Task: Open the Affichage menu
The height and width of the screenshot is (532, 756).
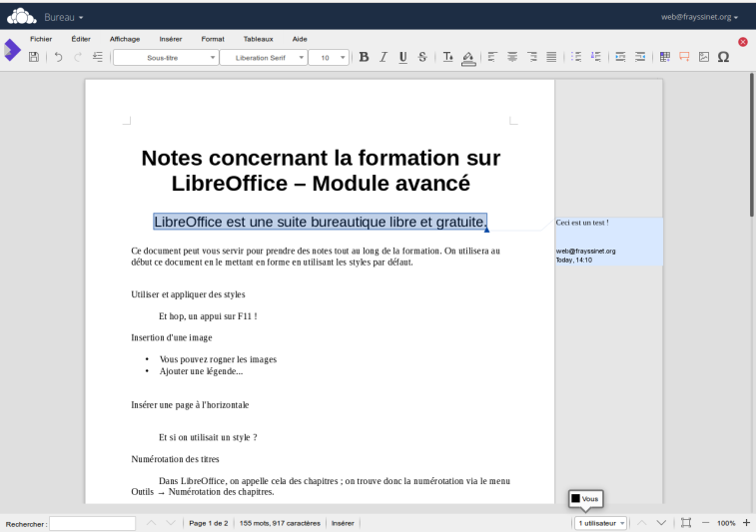Action: point(125,39)
